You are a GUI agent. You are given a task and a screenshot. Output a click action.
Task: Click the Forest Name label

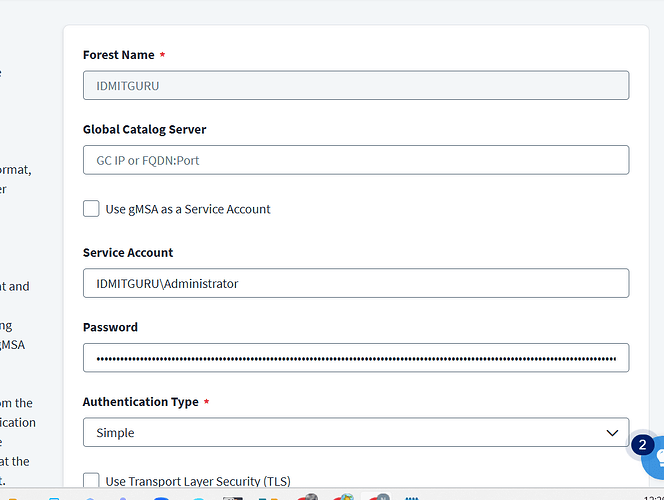[118, 55]
